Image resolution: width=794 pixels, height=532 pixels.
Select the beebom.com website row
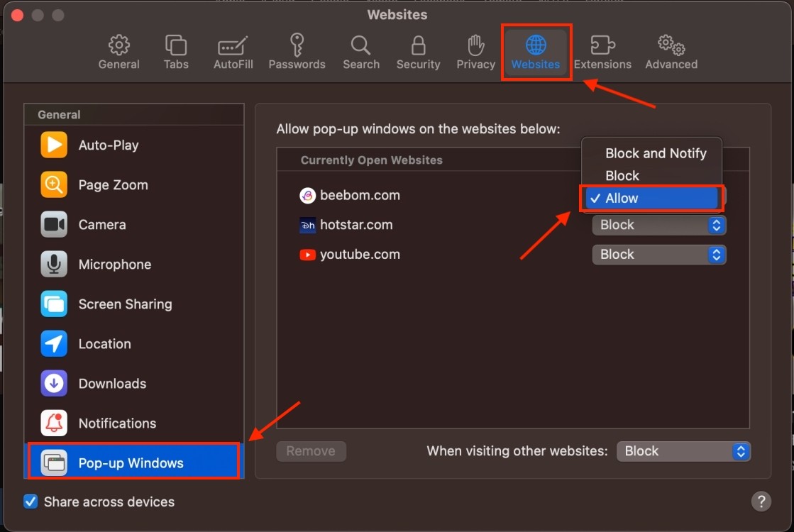[513, 195]
